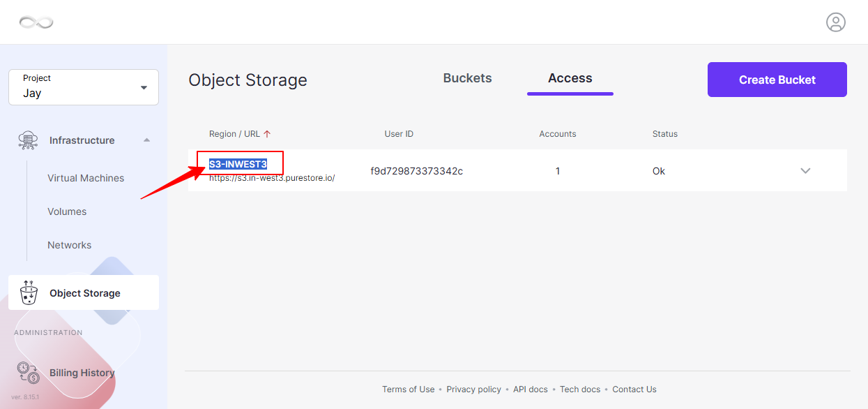Click the Status column header

pyautogui.click(x=665, y=134)
